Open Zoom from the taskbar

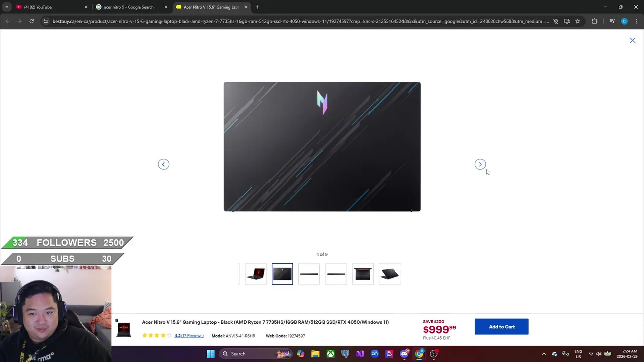[x=375, y=354]
